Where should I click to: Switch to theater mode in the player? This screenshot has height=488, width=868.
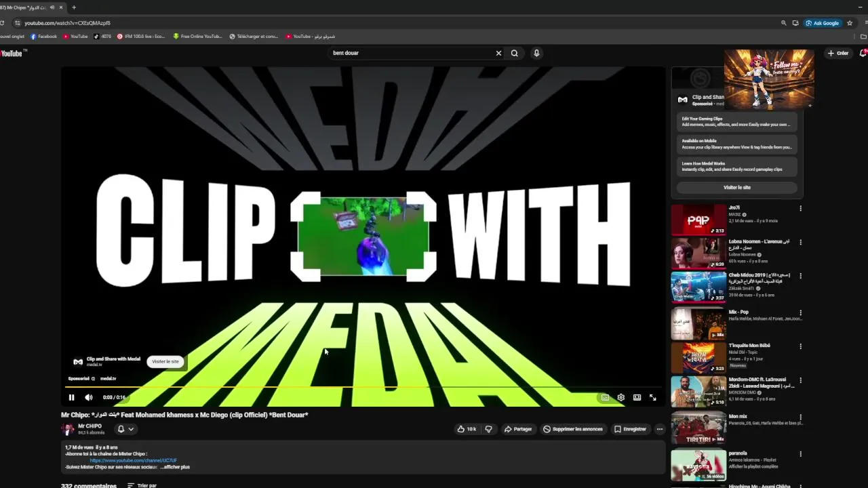pos(637,397)
